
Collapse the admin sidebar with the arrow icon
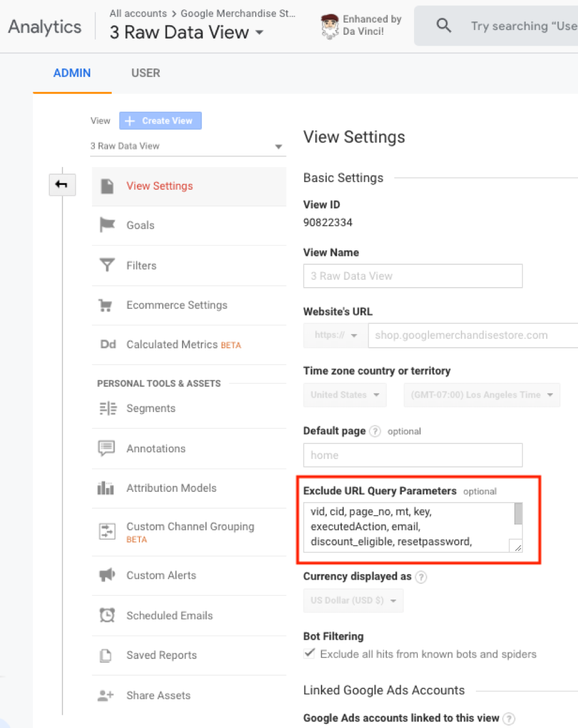(62, 185)
